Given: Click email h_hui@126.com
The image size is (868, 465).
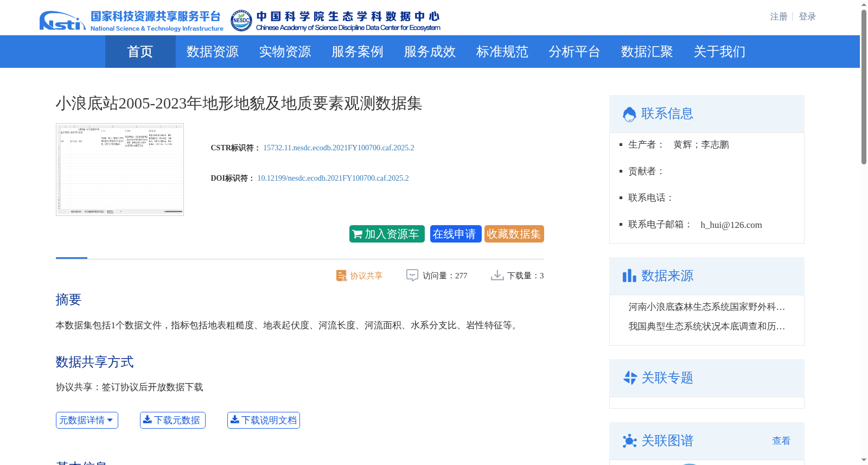Looking at the screenshot, I should click(x=731, y=225).
